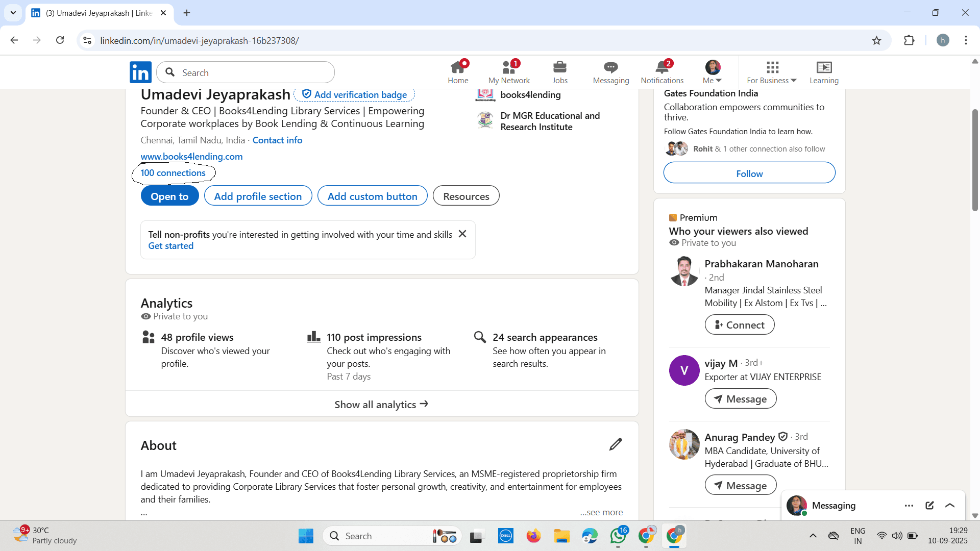Click Add custom button
This screenshot has width=980, height=551.
click(372, 196)
